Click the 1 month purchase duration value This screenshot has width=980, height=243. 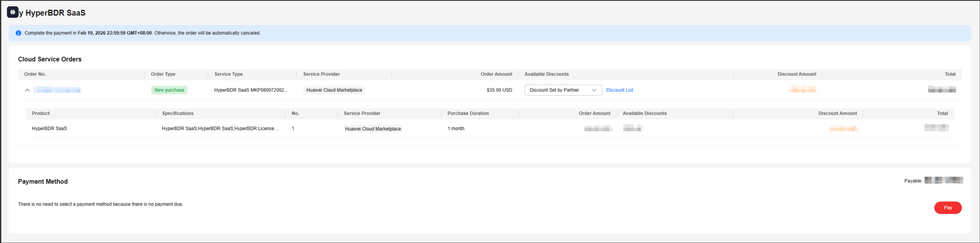point(456,129)
